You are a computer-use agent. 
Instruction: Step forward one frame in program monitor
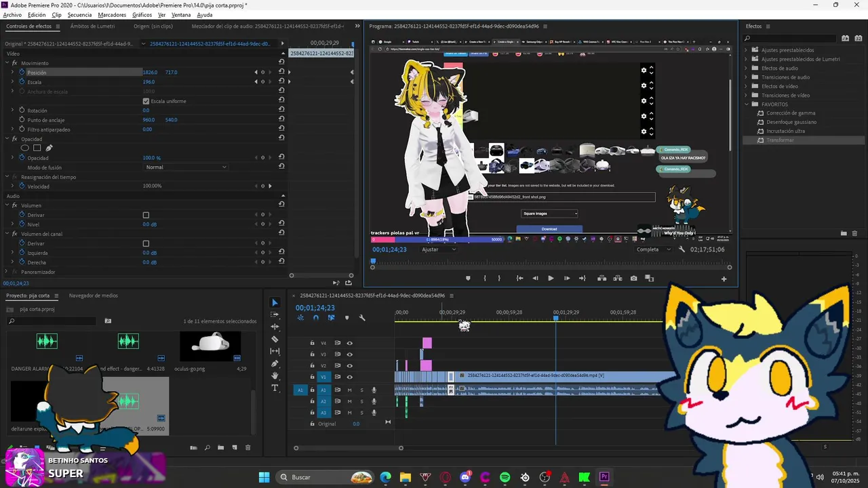[x=567, y=279]
